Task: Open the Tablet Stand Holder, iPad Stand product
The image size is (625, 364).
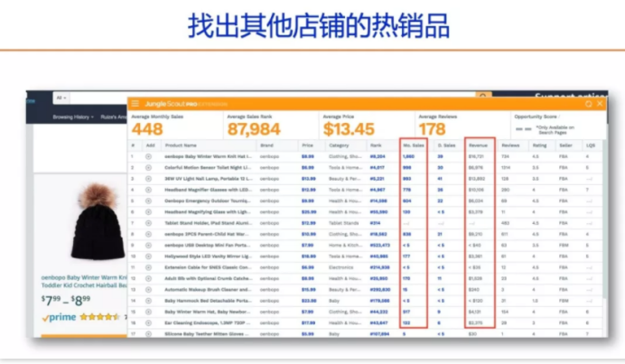Action: [x=208, y=223]
